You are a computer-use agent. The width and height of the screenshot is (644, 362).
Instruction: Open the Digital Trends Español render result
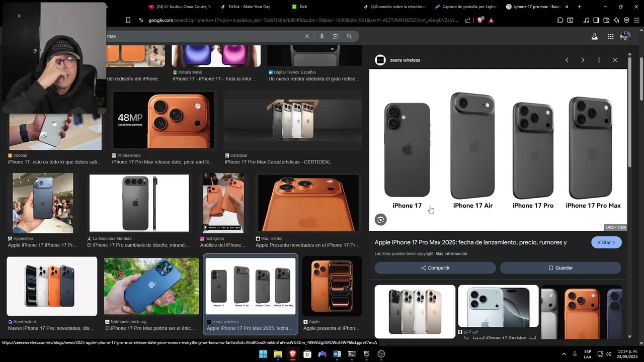[x=314, y=56]
